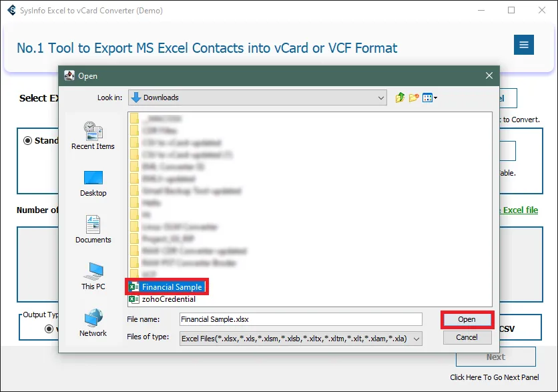This screenshot has height=392, width=558.
Task: Select the zohoCredential file
Action: point(162,299)
